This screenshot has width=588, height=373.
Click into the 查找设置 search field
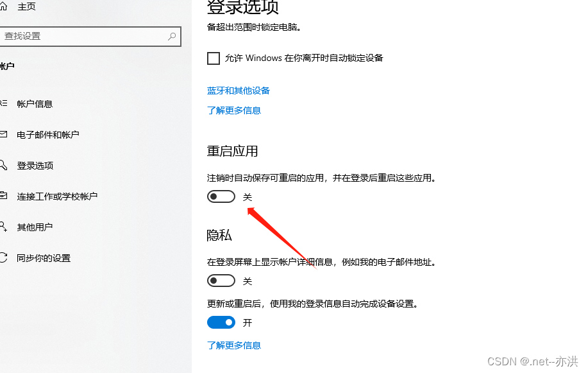[89, 37]
